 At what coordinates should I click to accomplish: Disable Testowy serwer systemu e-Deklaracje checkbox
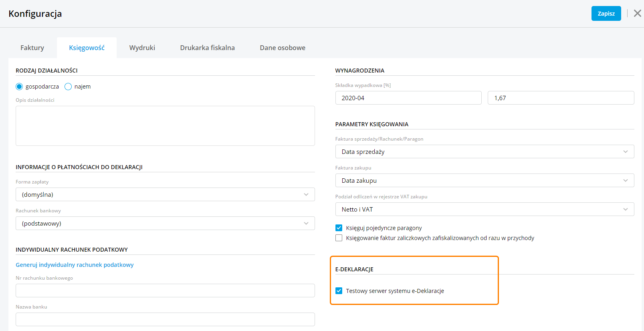pos(339,291)
